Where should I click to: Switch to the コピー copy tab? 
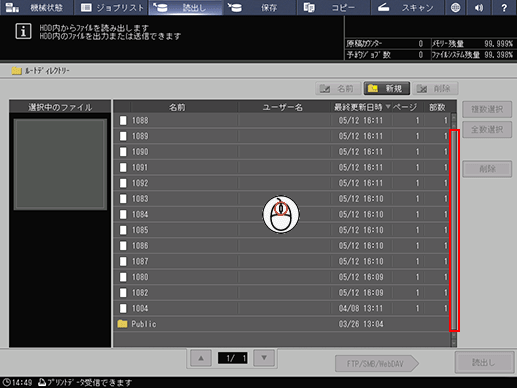[x=334, y=7]
